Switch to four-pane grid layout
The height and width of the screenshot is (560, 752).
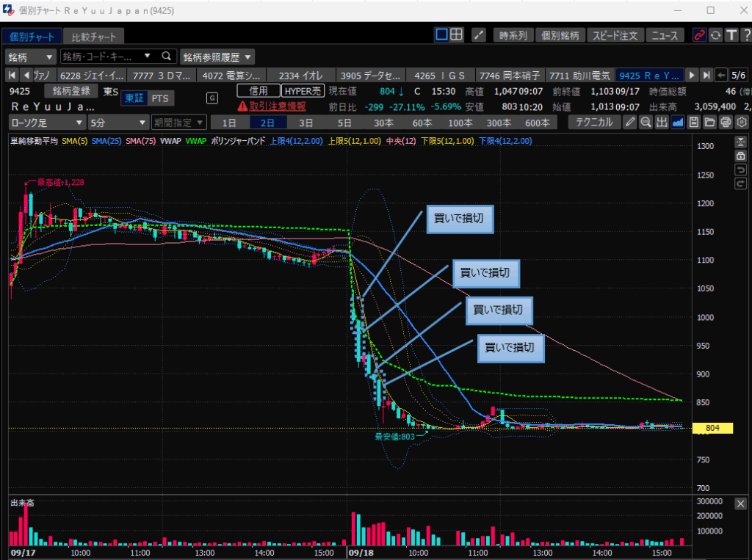(x=456, y=34)
